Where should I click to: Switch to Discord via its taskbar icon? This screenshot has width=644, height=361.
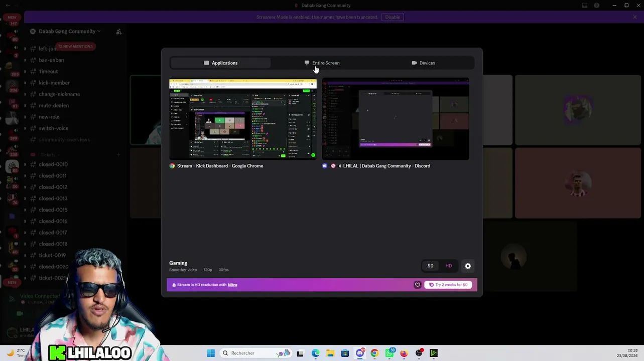[x=359, y=353]
